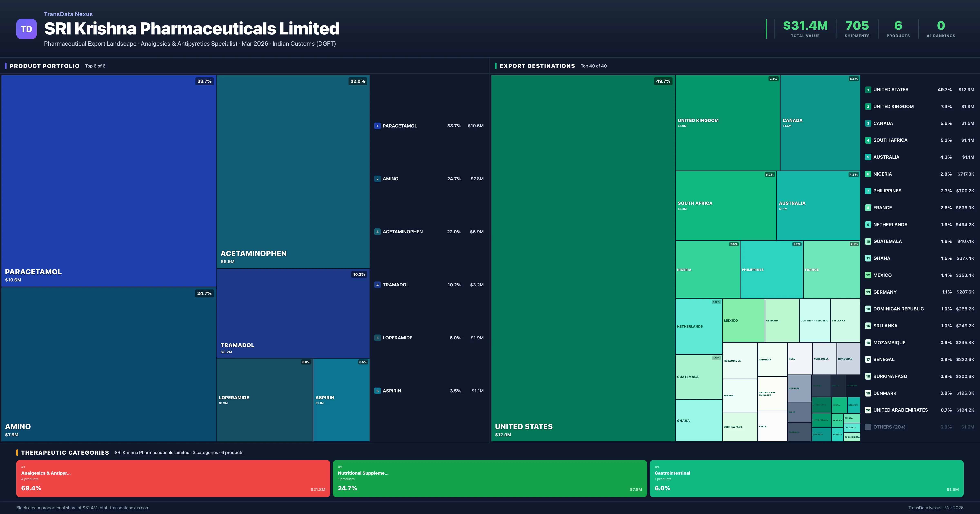This screenshot has width=980, height=514.
Task: Click rank 10 badge beside GUATEMALA
Action: [868, 241]
